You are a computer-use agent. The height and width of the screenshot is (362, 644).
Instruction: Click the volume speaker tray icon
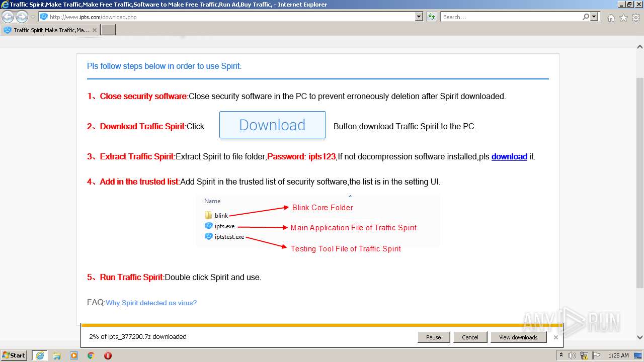pyautogui.click(x=572, y=355)
